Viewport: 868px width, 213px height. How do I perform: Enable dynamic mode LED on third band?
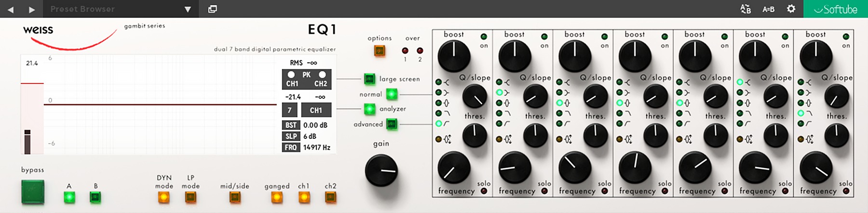[559, 139]
